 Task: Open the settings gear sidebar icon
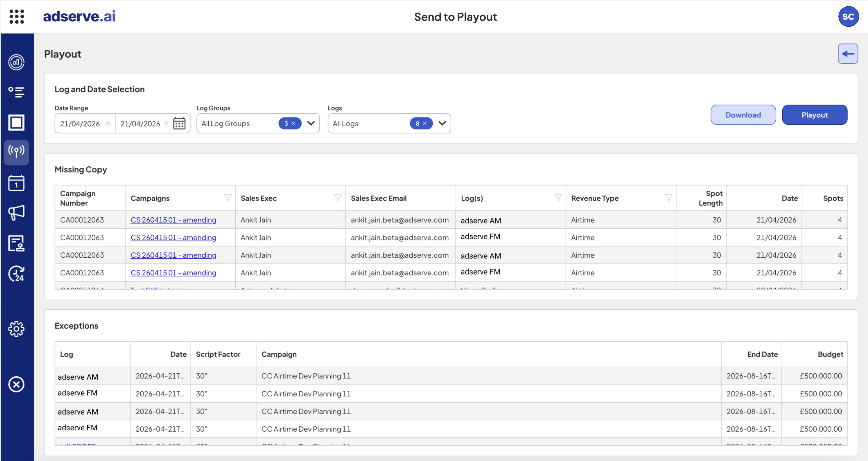(x=16, y=329)
